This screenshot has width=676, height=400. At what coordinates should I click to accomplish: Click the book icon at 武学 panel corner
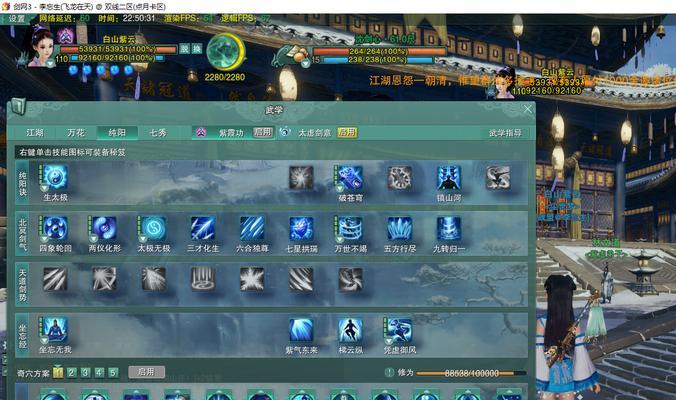(x=18, y=106)
